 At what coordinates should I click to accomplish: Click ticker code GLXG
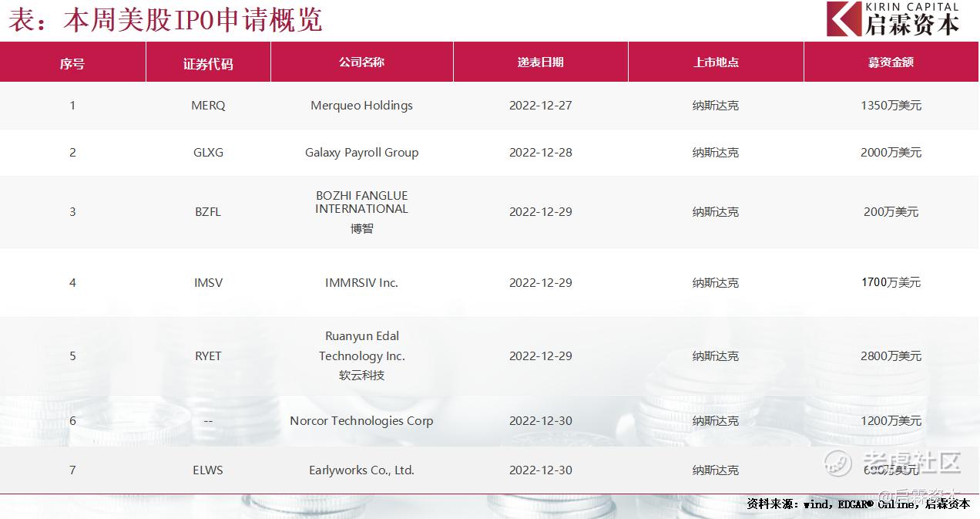pyautogui.click(x=208, y=153)
